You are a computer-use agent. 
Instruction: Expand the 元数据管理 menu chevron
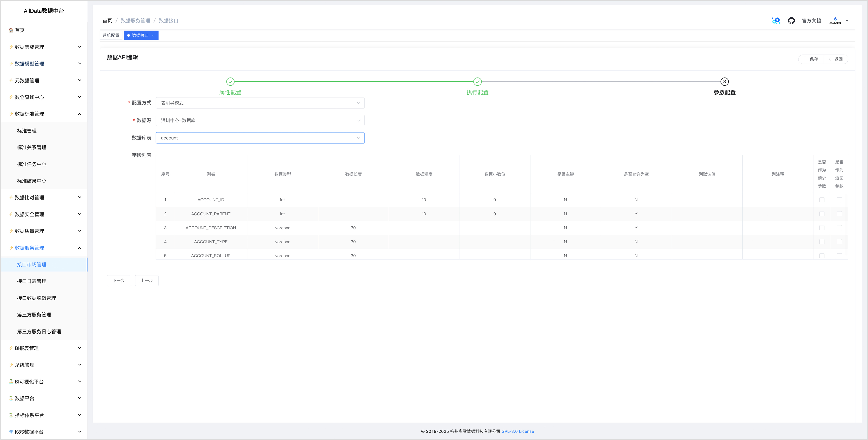click(79, 80)
